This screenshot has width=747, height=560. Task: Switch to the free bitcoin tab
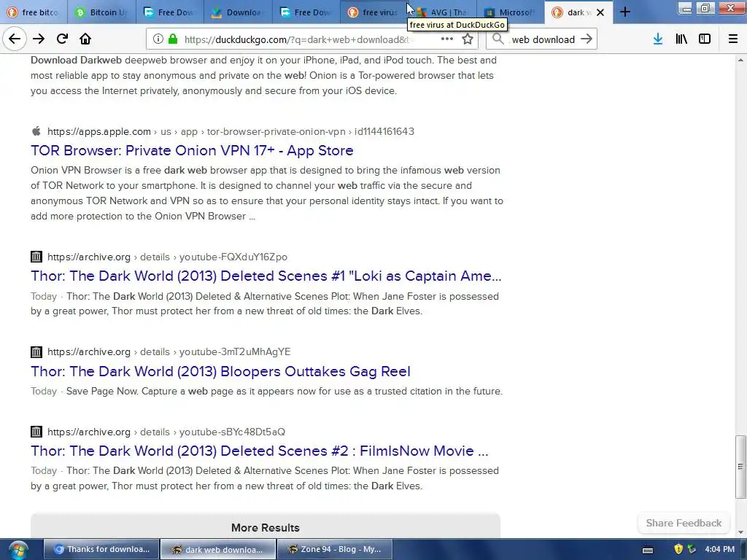pos(34,12)
